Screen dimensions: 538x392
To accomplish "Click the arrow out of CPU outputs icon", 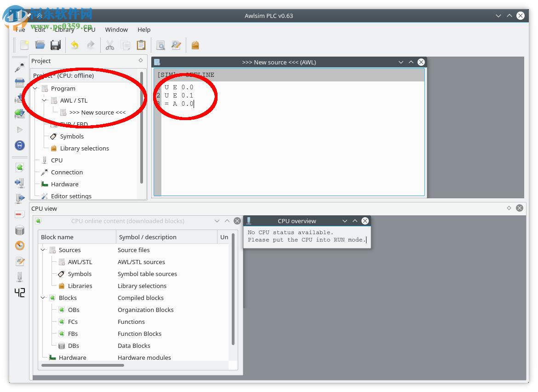I will coord(20,198).
